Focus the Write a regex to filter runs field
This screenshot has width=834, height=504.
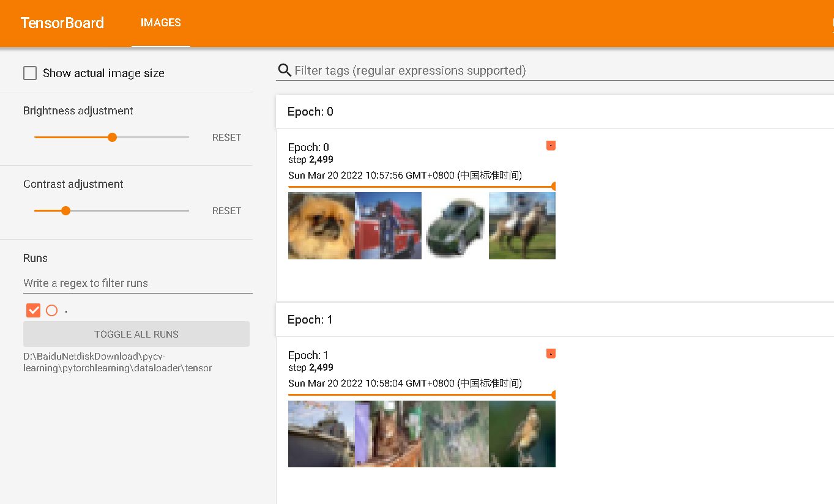pos(138,283)
